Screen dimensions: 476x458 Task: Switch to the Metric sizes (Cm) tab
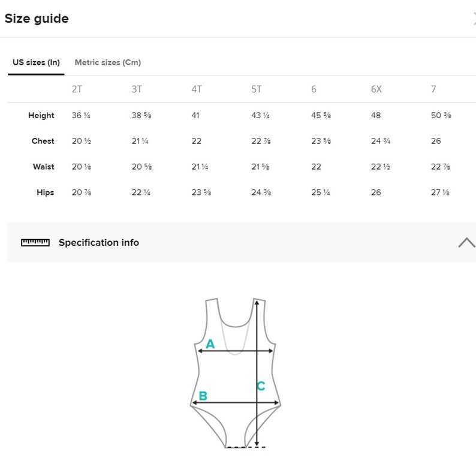108,62
